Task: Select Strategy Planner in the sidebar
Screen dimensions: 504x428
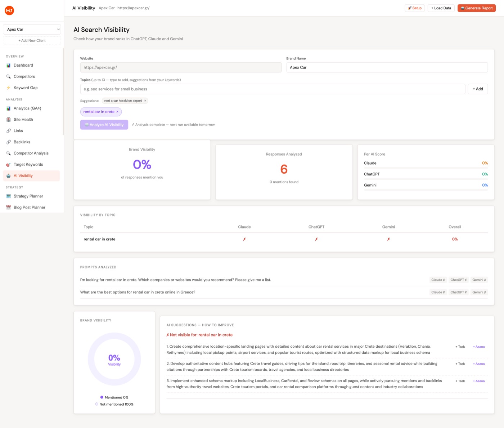Action: (x=31, y=196)
